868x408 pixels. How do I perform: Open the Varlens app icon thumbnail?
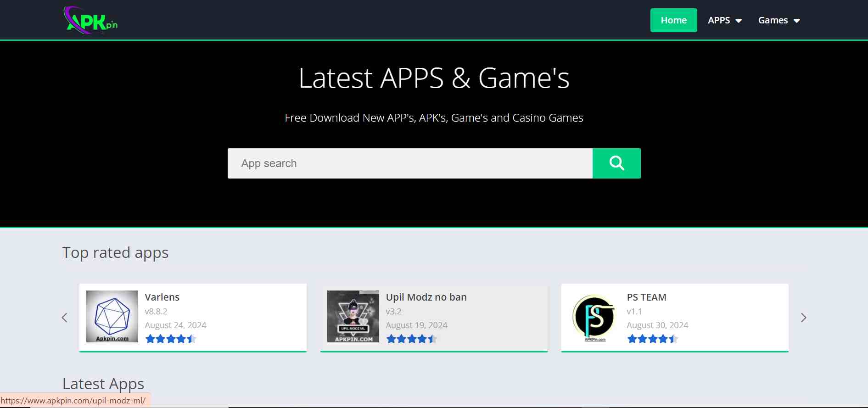[x=112, y=316]
